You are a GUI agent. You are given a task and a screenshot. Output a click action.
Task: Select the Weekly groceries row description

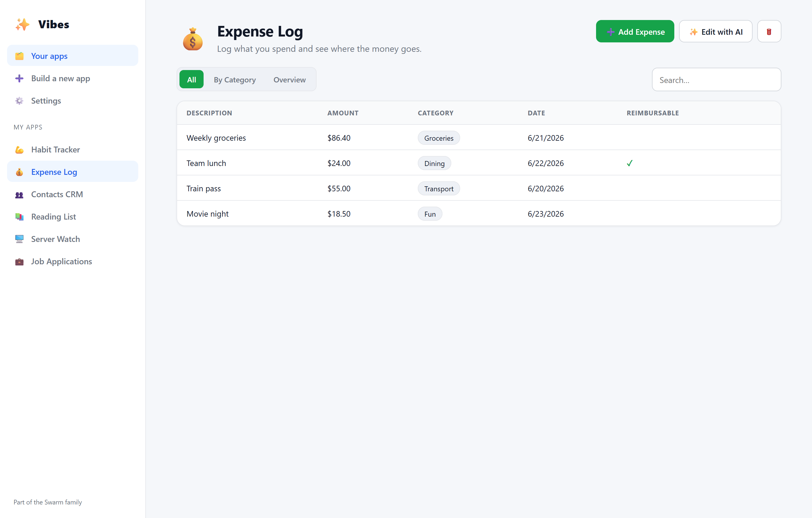216,138
